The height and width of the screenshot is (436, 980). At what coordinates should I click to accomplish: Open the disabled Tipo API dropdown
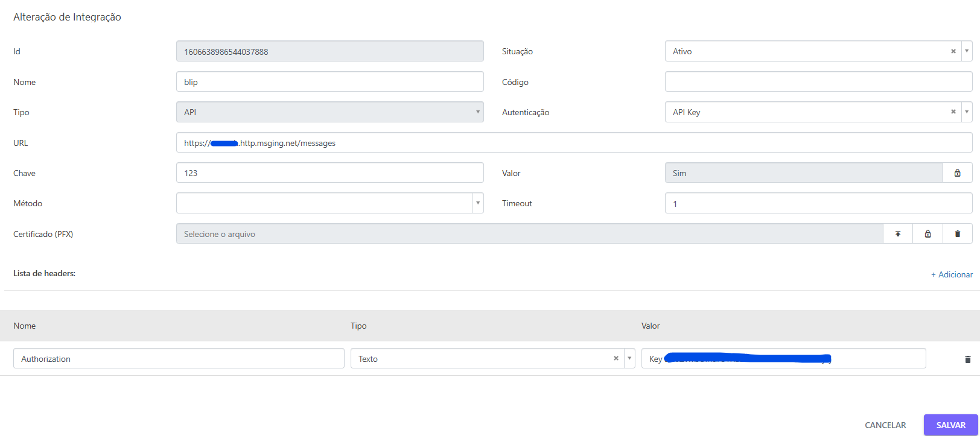pos(330,112)
